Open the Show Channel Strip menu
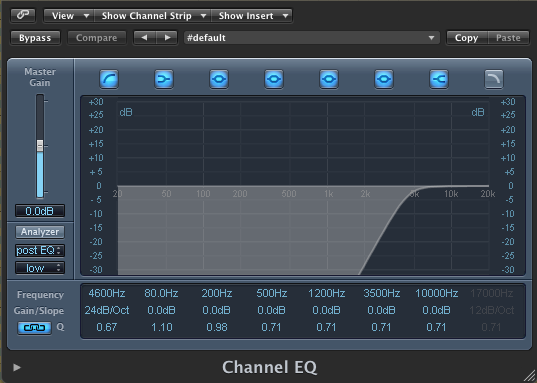Viewport: 537px width, 383px height. (x=153, y=16)
